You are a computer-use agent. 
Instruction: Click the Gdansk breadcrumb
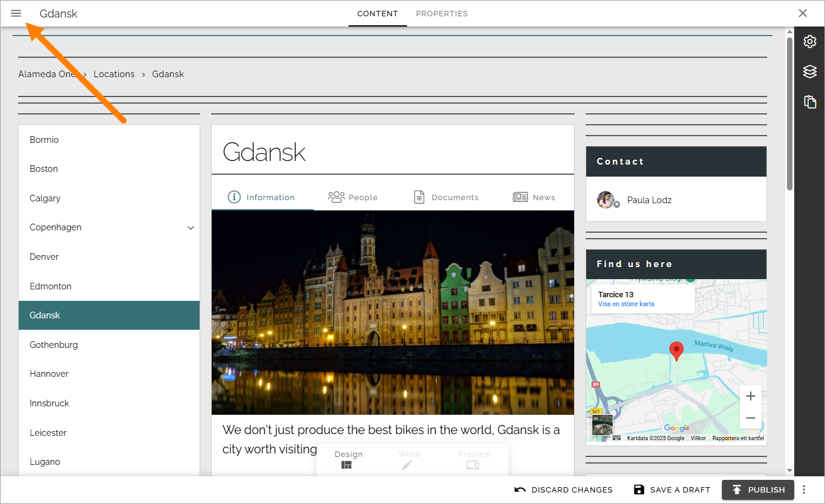pos(168,74)
